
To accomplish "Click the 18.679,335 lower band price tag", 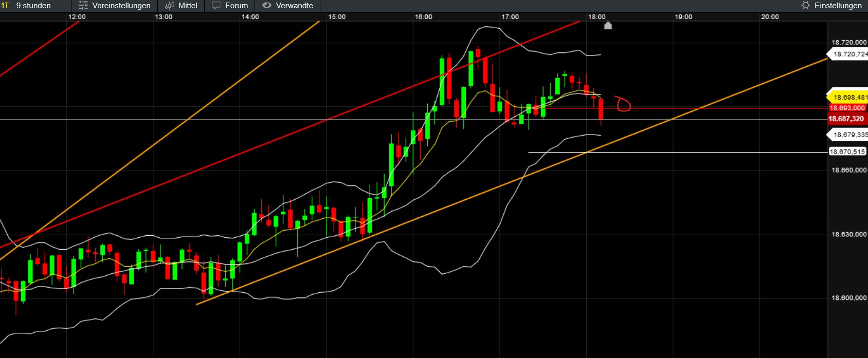I will pos(847,135).
